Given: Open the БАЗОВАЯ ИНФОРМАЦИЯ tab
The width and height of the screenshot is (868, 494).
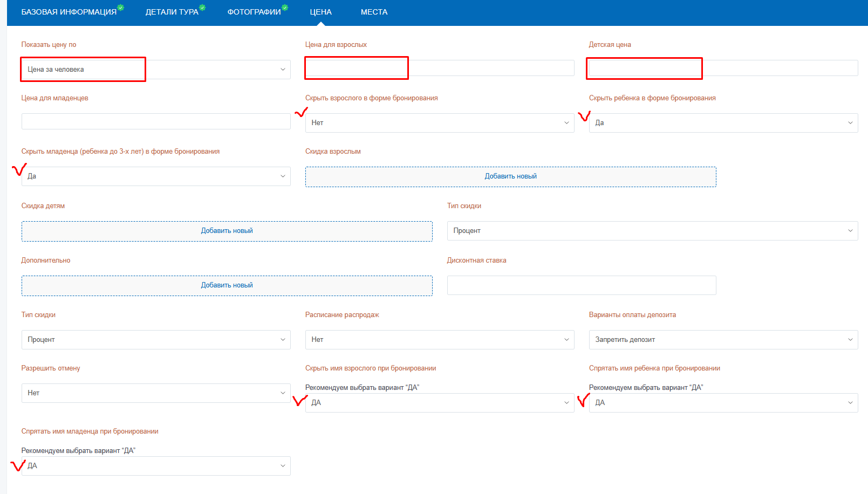Looking at the screenshot, I should (69, 12).
